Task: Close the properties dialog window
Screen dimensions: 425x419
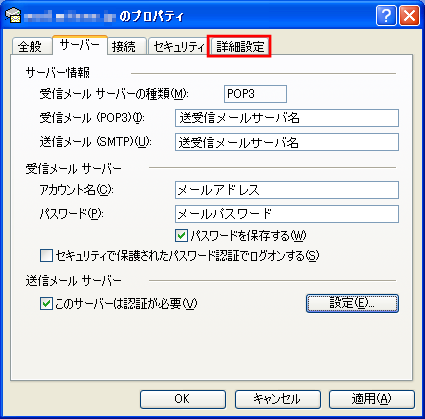Action: (x=409, y=15)
